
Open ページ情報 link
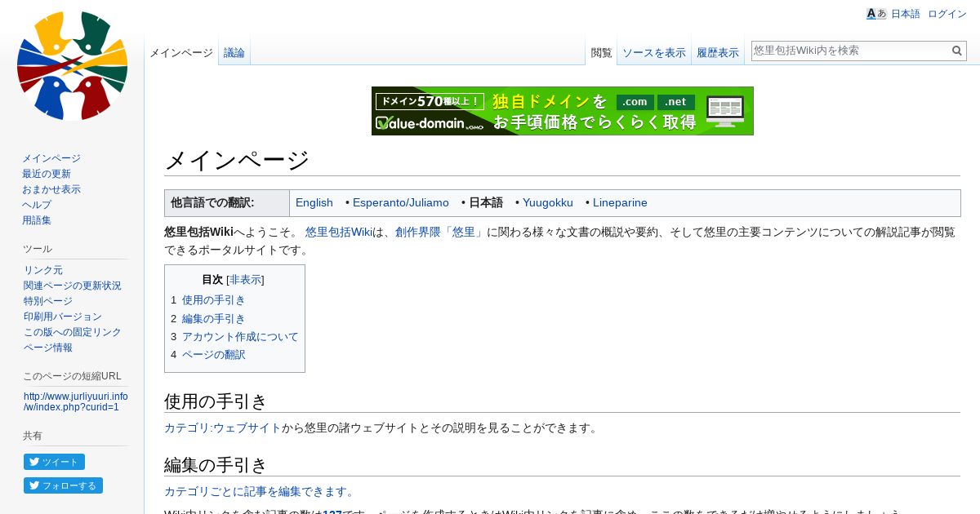point(48,348)
